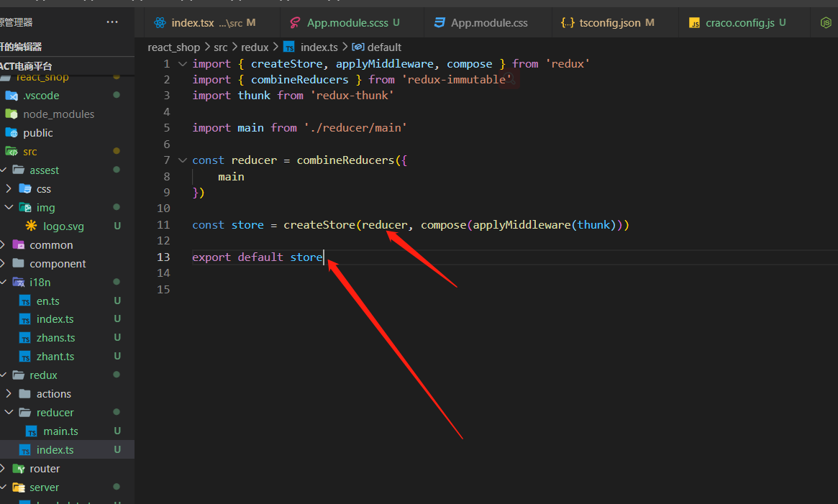Viewport: 838px width, 504px height.
Task: Click the TS icon next to en.ts
Action: coord(25,301)
